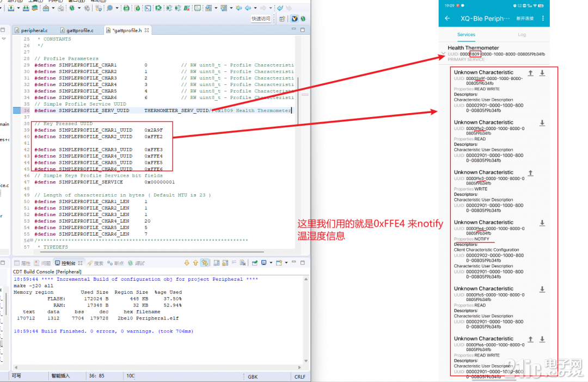This screenshot has height=382, width=588.
Task: Click the last edit location toolbar icon
Action: 239,8
